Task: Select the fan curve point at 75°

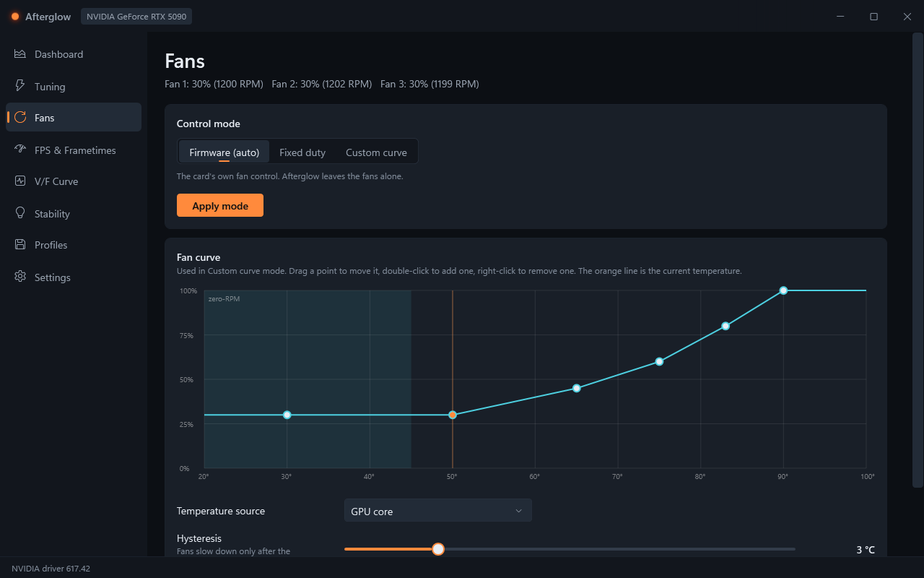Action: [x=659, y=361]
